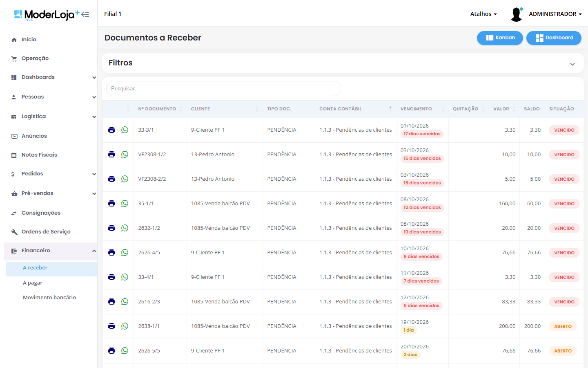Select A pagar submenu item
Viewport: 588px width, 368px height.
pos(51,283)
